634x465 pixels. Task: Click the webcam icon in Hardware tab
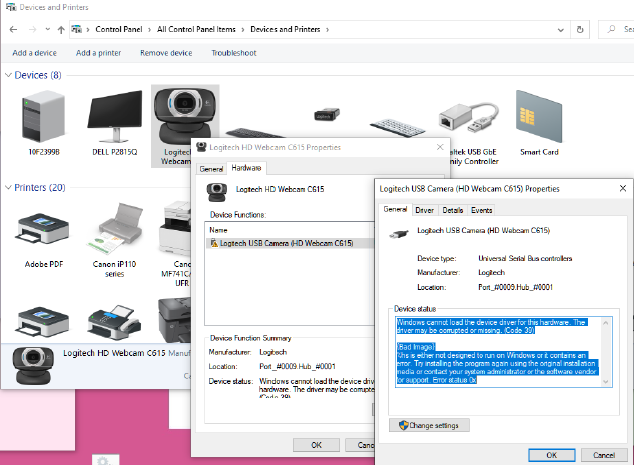pos(217,192)
